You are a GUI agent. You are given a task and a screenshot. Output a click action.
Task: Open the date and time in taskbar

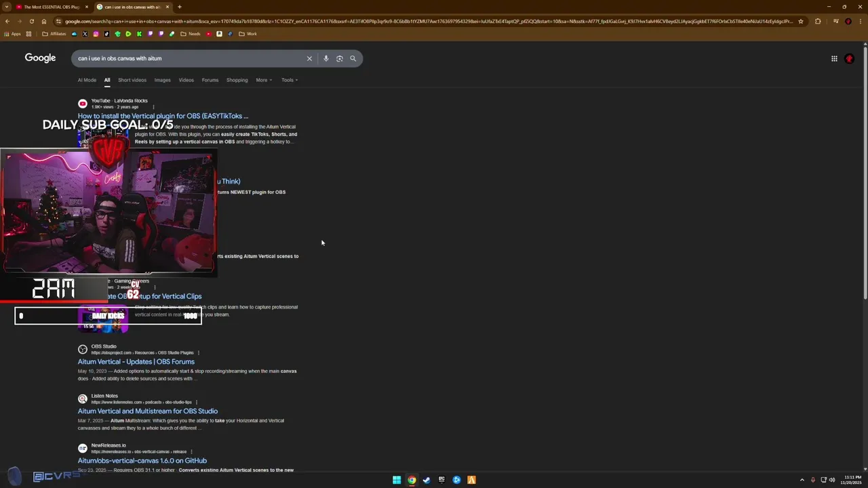(852, 480)
